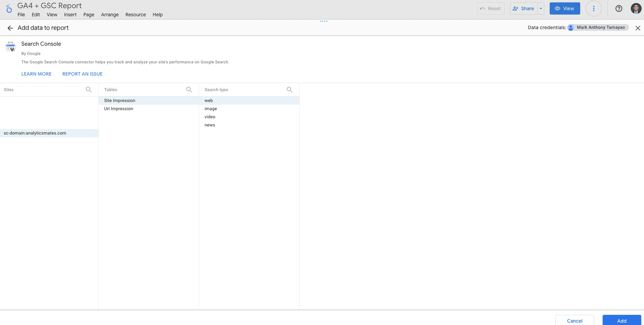Expand the Share dropdown arrow
644x325 pixels.
coord(541,8)
